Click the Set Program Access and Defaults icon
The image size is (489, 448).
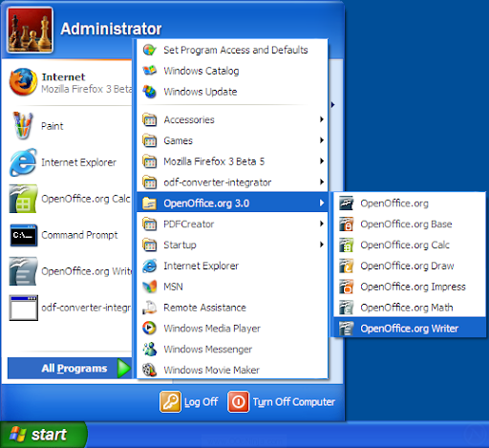150,50
